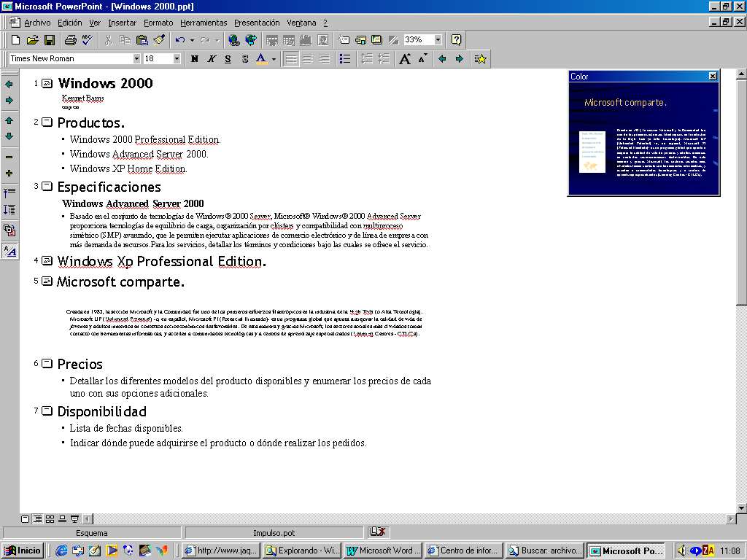
Task: Click spelling status book icon
Action: (x=377, y=532)
